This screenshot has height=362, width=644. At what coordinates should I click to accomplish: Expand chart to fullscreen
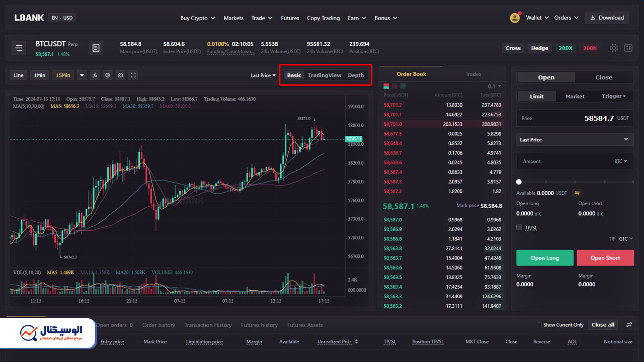133,75
